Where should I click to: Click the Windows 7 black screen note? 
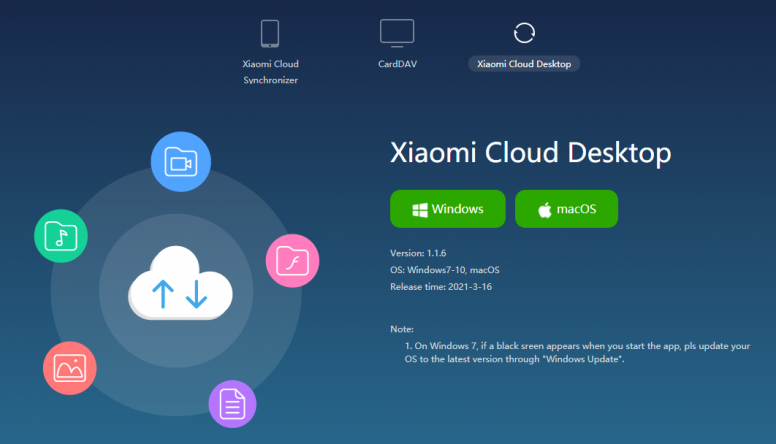pyautogui.click(x=577, y=352)
